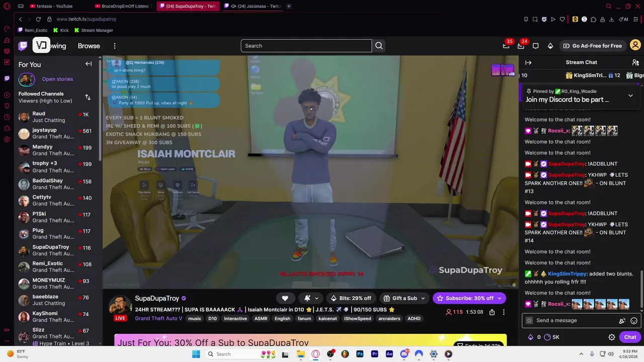
Task: Click the Send a message field
Action: 576,320
